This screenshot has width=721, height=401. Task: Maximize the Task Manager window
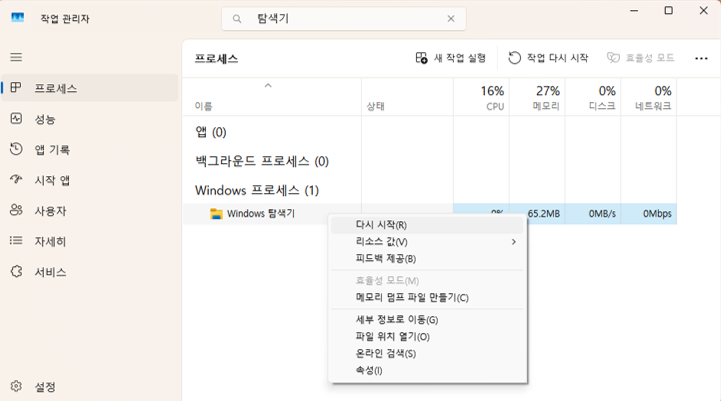(669, 10)
